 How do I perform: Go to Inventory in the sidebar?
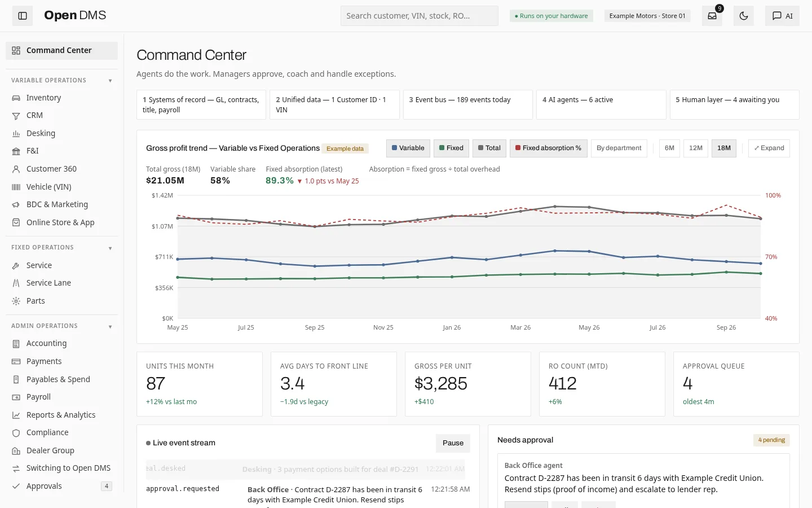(61, 98)
